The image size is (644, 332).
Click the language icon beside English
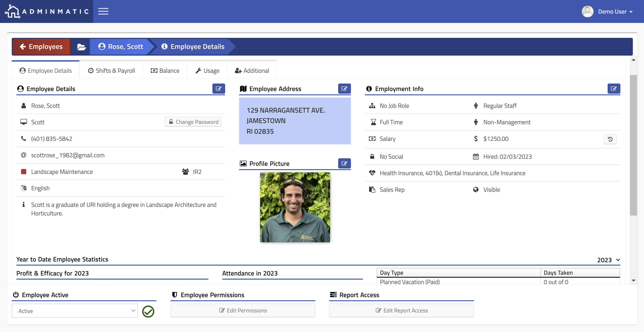click(23, 188)
